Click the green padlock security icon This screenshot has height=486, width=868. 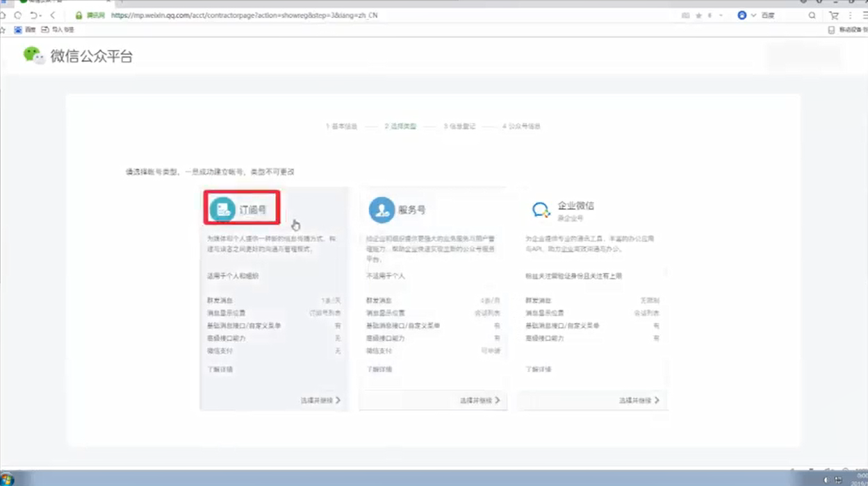[x=79, y=15]
